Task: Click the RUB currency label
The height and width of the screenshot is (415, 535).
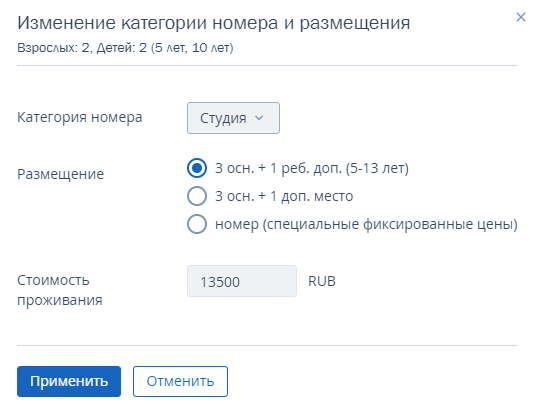Action: point(322,281)
